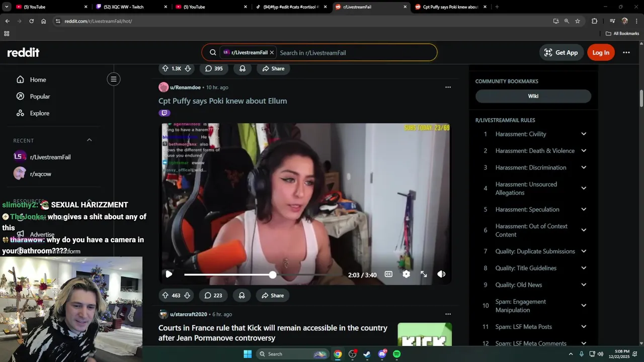
Task: Switch to XQC WW Twitch tab
Action: pos(132,7)
